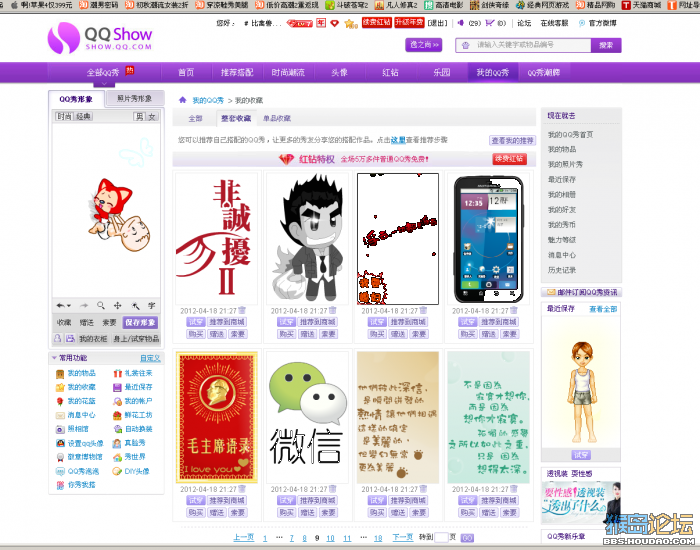Open 最近保存 floppy icon in 常用功能
Viewport: 700px width, 550px height.
click(117, 387)
